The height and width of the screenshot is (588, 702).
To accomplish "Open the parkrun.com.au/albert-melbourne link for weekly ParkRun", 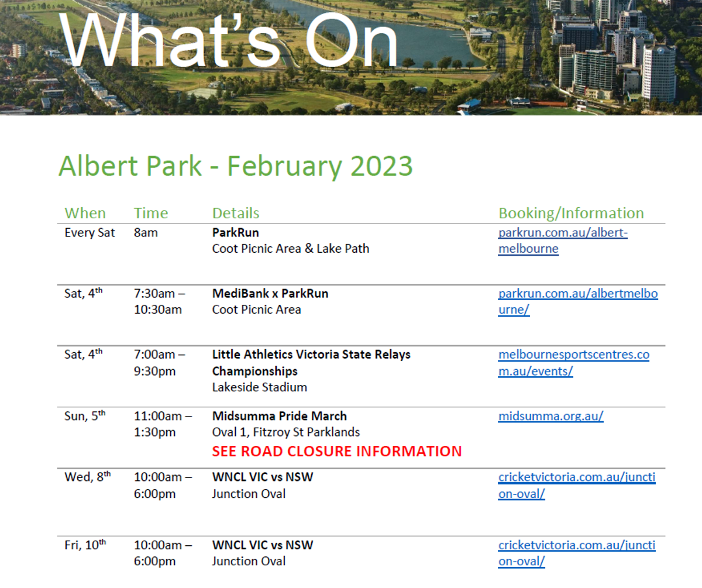I will [562, 233].
